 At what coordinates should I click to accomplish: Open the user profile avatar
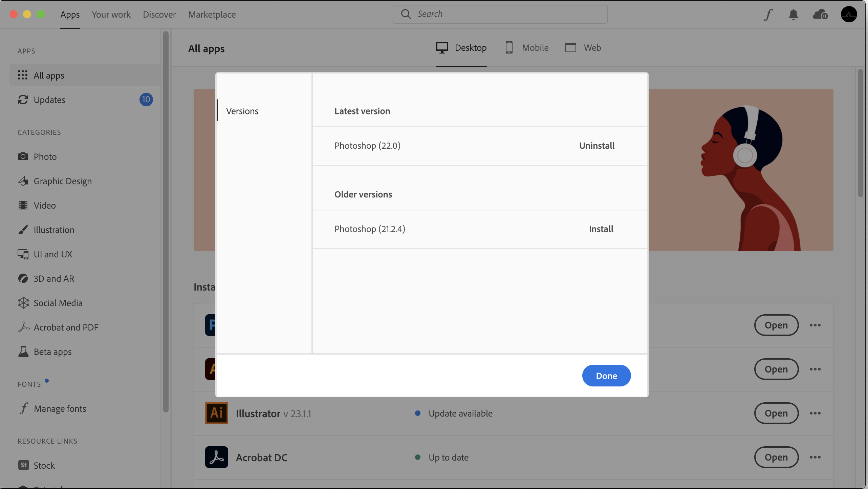click(x=849, y=15)
